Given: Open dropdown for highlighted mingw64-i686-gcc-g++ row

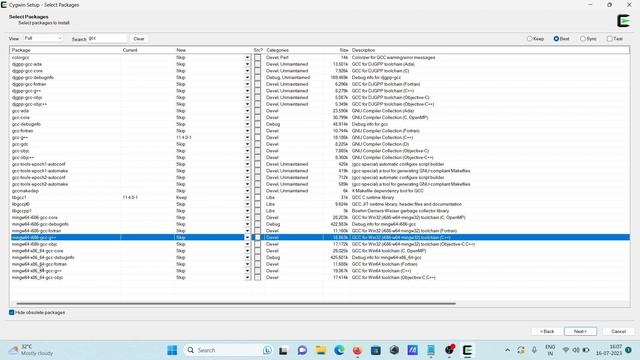Looking at the screenshot, I should pyautogui.click(x=247, y=238).
